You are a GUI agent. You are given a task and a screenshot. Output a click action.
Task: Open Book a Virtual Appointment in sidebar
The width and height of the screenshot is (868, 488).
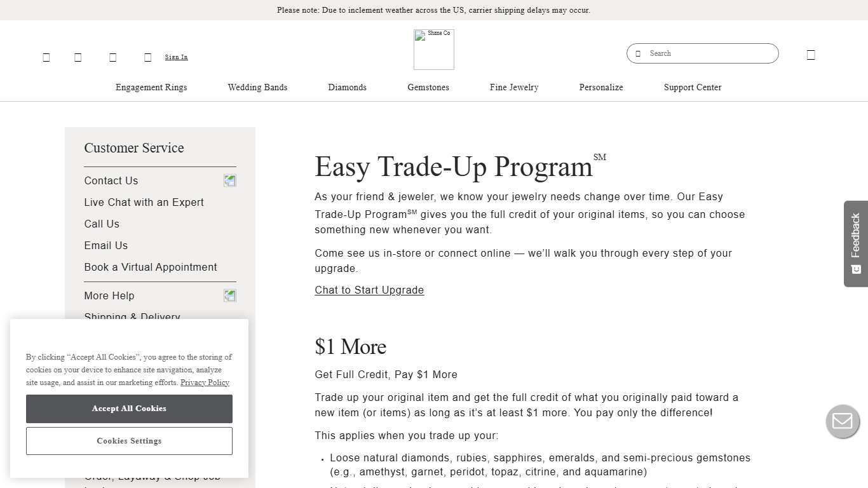(151, 268)
